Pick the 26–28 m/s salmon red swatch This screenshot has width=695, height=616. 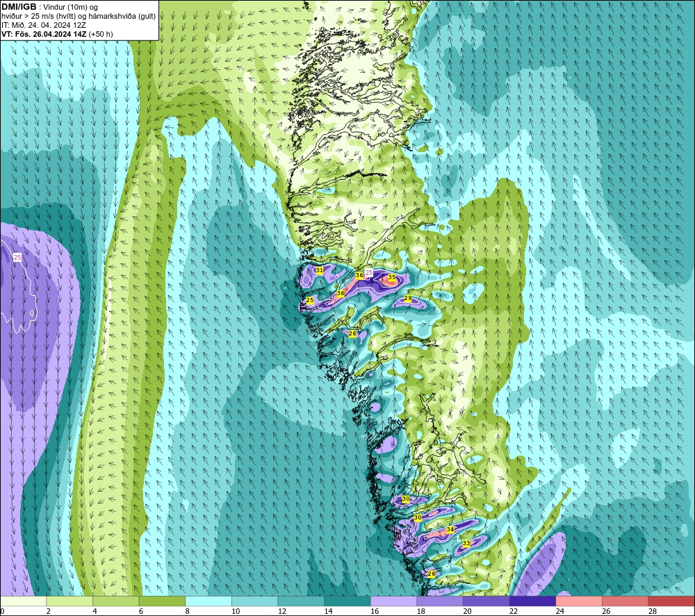(625, 601)
